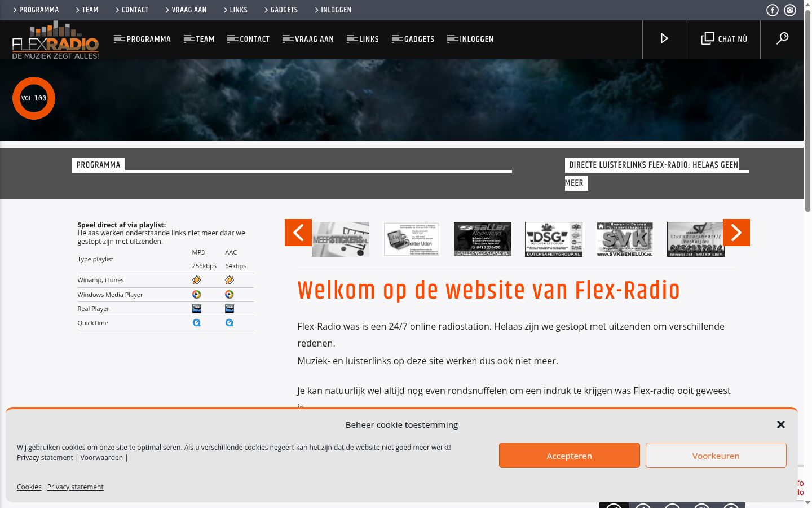Open cookie preferences with Voorkeuren button

coord(716,456)
